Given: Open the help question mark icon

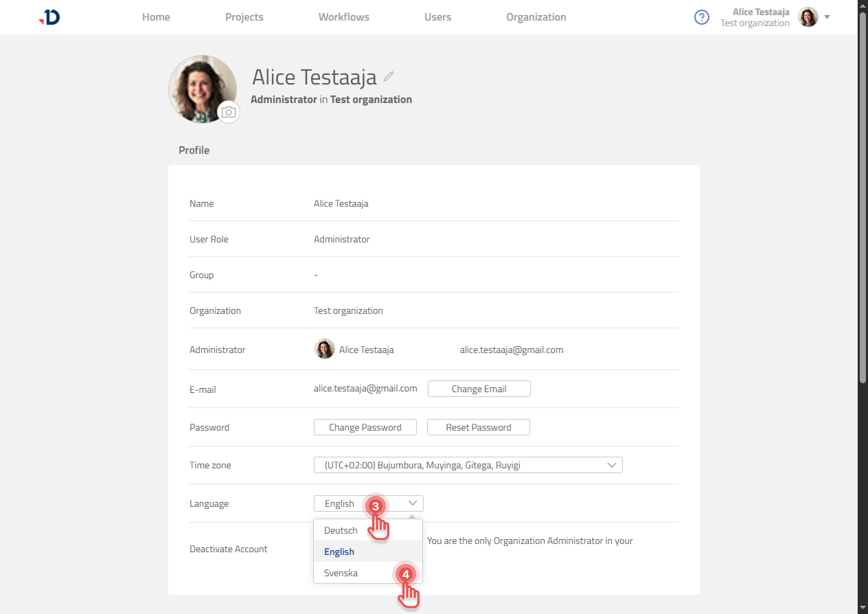Looking at the screenshot, I should pyautogui.click(x=701, y=17).
